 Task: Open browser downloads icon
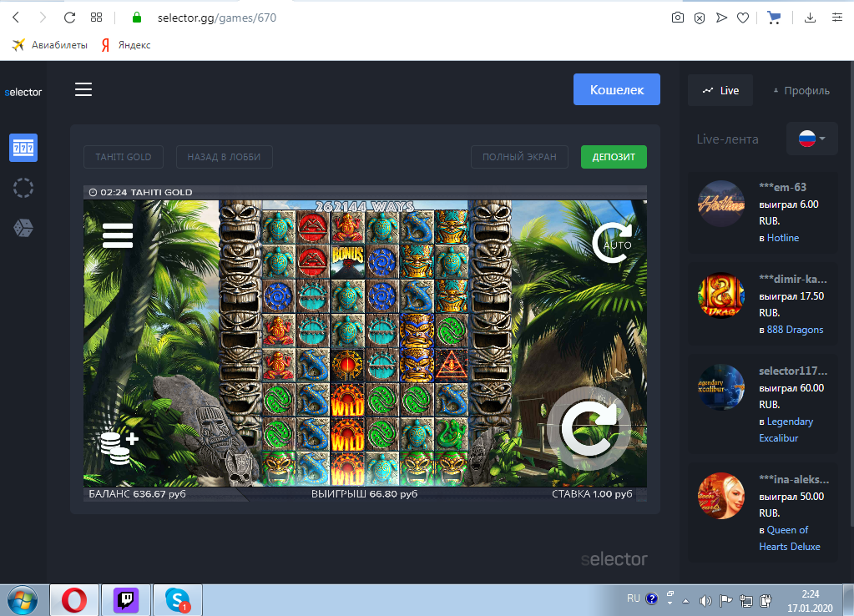tap(810, 18)
